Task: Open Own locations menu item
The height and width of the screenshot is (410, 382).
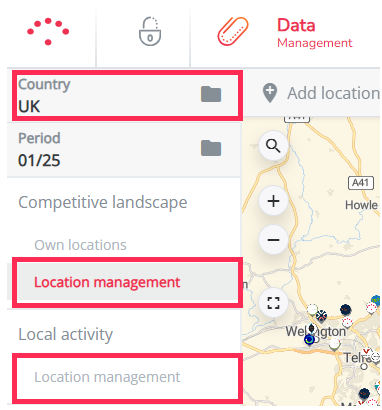Action: pyautogui.click(x=80, y=245)
